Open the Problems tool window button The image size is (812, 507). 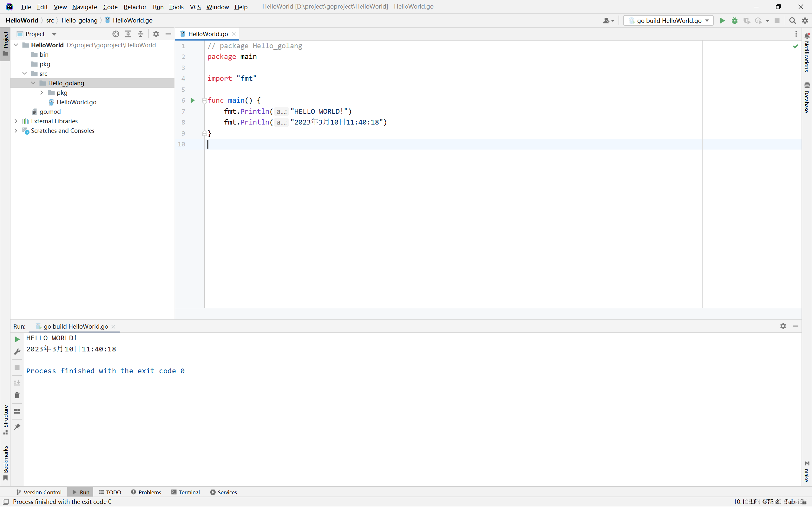coord(146,492)
